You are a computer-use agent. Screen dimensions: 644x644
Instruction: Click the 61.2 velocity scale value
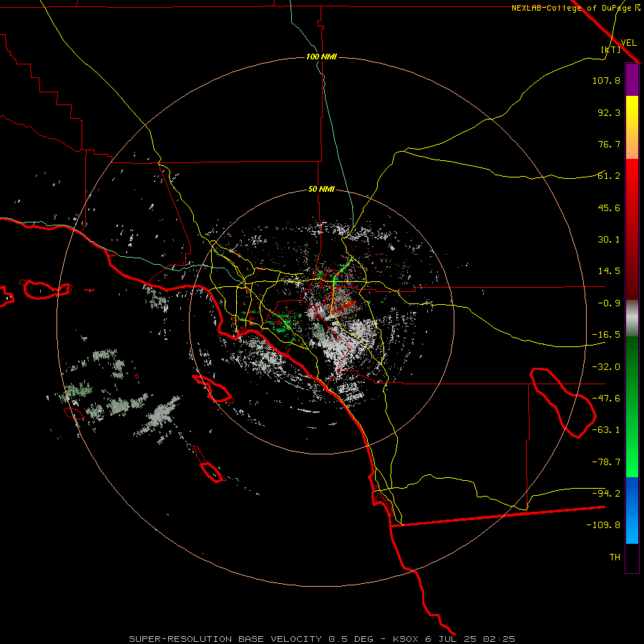click(609, 176)
